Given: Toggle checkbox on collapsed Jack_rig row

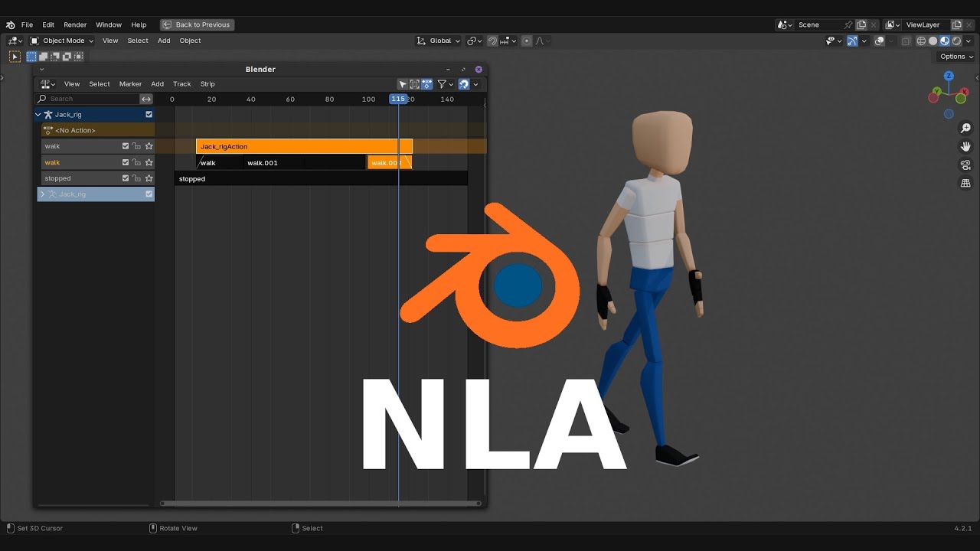Looking at the screenshot, I should click(x=149, y=194).
